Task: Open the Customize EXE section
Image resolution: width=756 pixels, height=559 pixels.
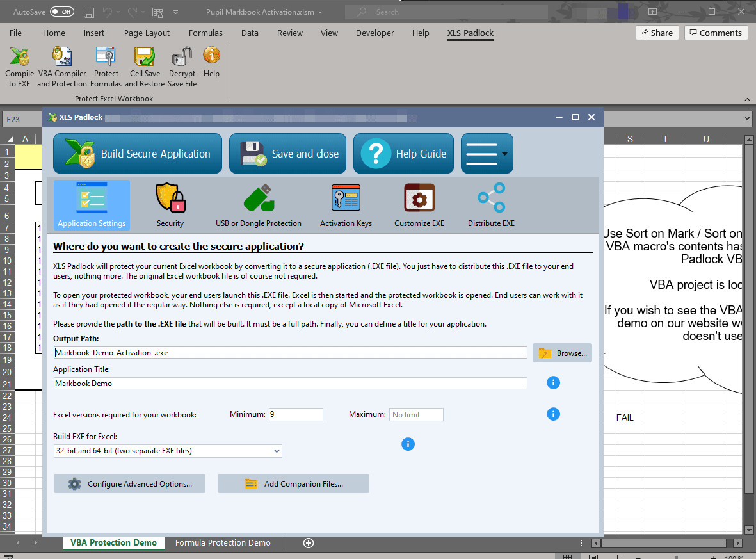Action: click(419, 205)
